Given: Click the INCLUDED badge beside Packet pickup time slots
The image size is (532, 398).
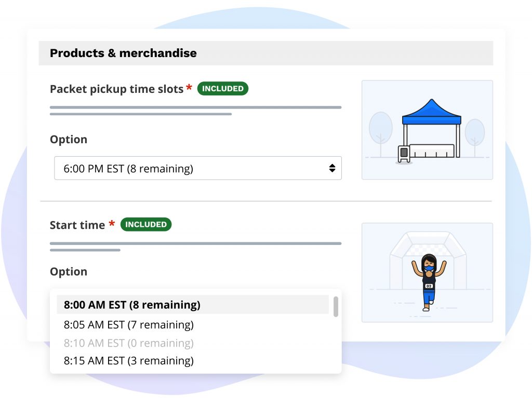Looking at the screenshot, I should pos(222,89).
